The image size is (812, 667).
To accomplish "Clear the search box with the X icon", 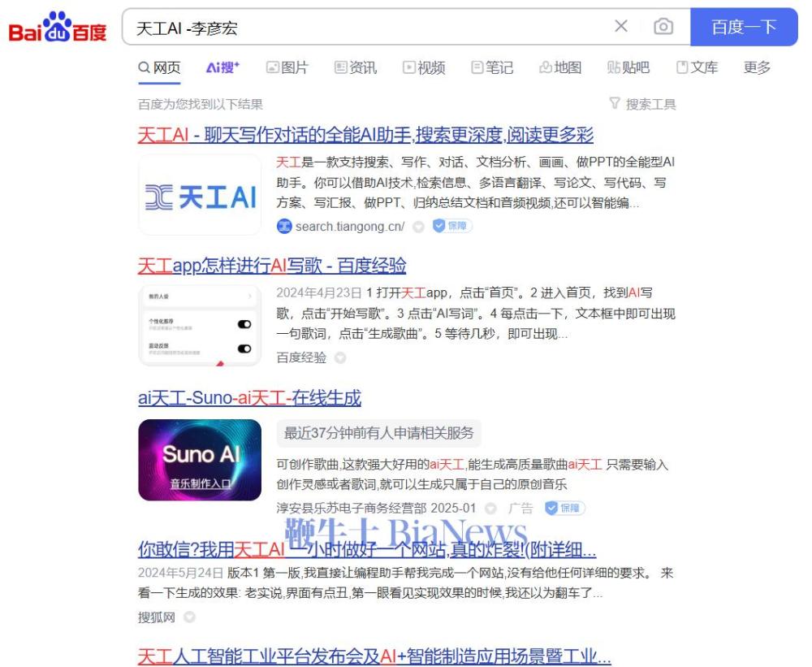I will 620,26.
